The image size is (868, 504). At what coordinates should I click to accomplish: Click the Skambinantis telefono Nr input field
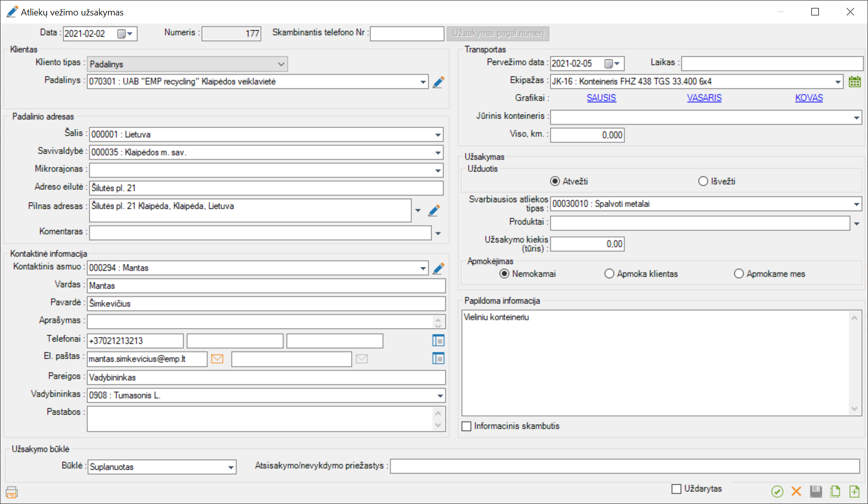click(x=407, y=34)
